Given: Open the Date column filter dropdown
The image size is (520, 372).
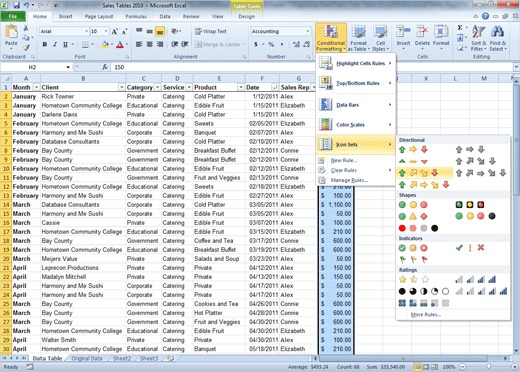Looking at the screenshot, I should pyautogui.click(x=275, y=87).
